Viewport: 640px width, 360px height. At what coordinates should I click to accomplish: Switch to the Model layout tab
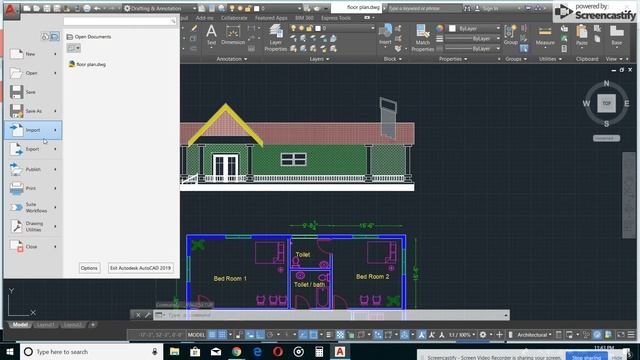20,325
